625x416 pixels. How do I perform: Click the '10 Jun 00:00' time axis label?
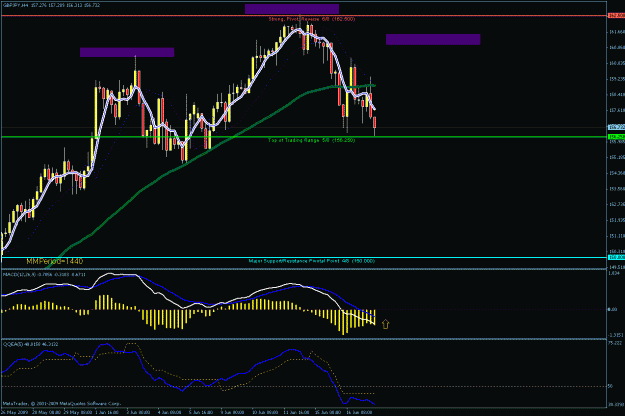point(265,412)
